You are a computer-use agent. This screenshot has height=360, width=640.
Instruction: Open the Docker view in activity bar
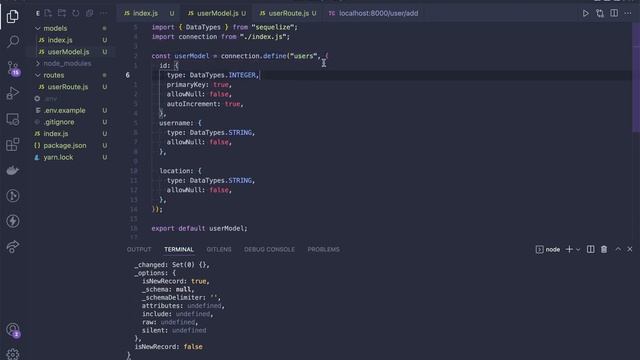[13, 170]
